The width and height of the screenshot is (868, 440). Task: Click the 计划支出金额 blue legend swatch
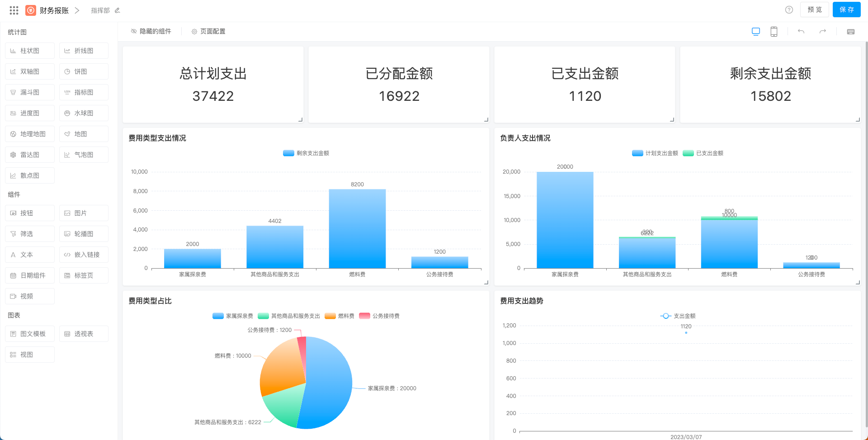coord(637,153)
